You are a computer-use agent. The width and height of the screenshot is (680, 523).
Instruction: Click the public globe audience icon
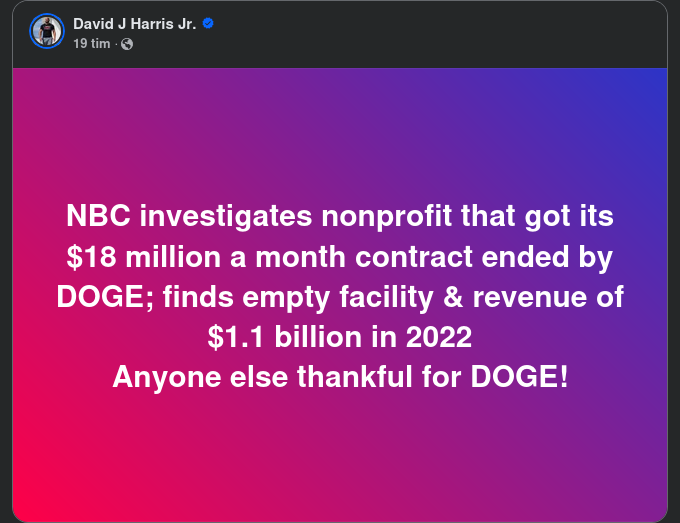click(x=126, y=43)
